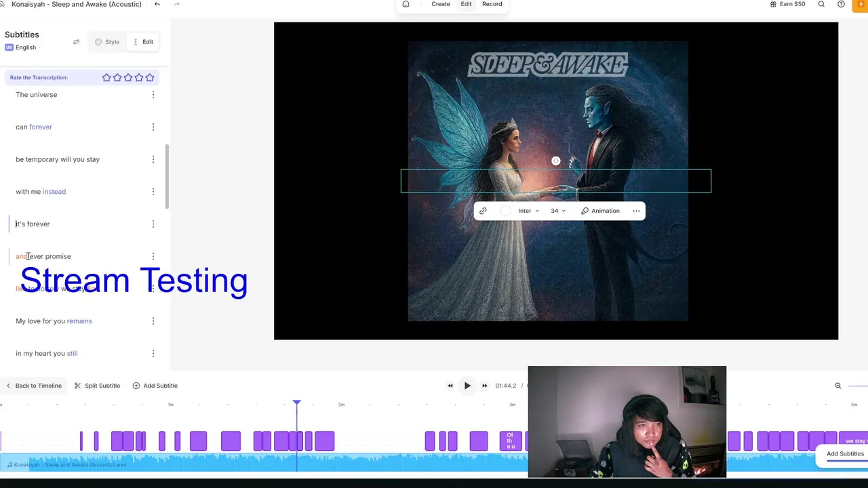The height and width of the screenshot is (488, 868).
Task: Click the project title 'Konaisyah - Sleep and Awake (Acoustic)'
Action: tap(77, 4)
